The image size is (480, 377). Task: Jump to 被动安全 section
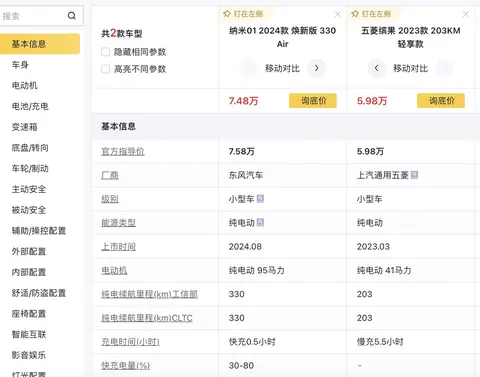tap(29, 210)
